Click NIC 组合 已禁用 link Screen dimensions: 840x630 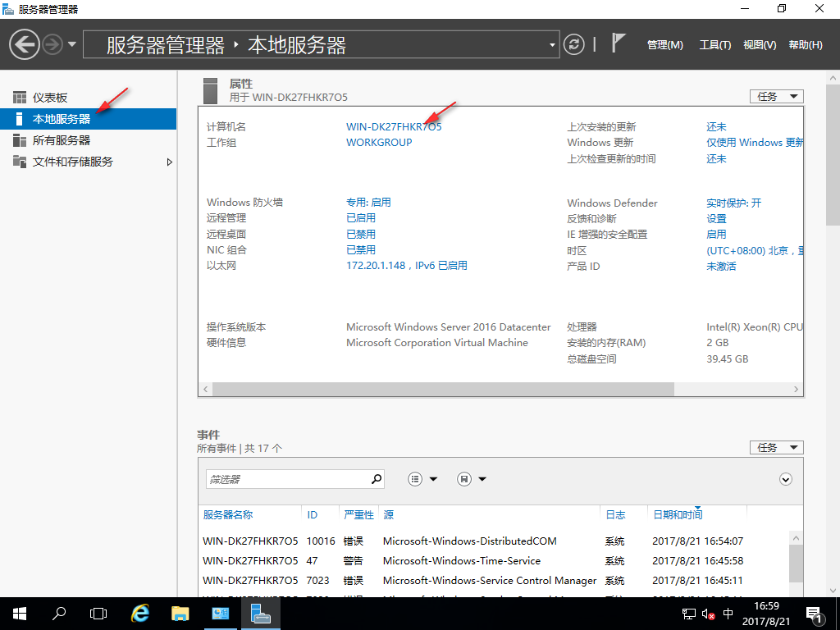click(x=361, y=249)
